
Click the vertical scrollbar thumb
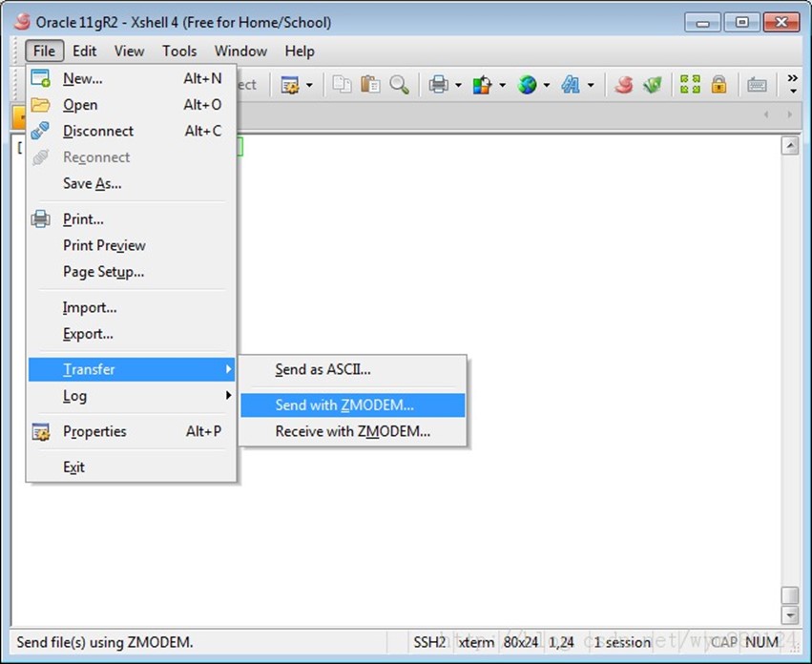pos(790,595)
